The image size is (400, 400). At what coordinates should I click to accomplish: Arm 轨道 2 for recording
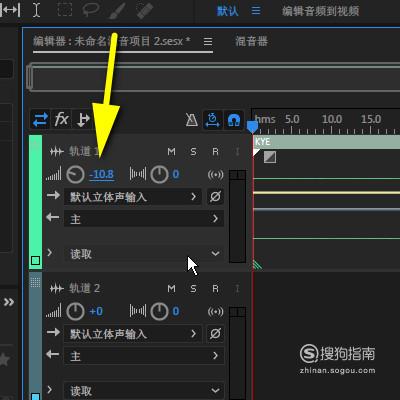[215, 289]
